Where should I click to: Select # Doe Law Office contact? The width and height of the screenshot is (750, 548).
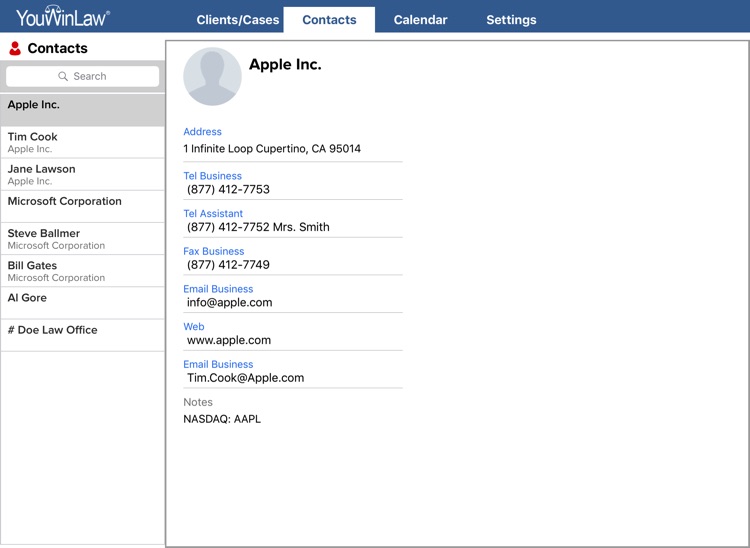pyautogui.click(x=82, y=334)
